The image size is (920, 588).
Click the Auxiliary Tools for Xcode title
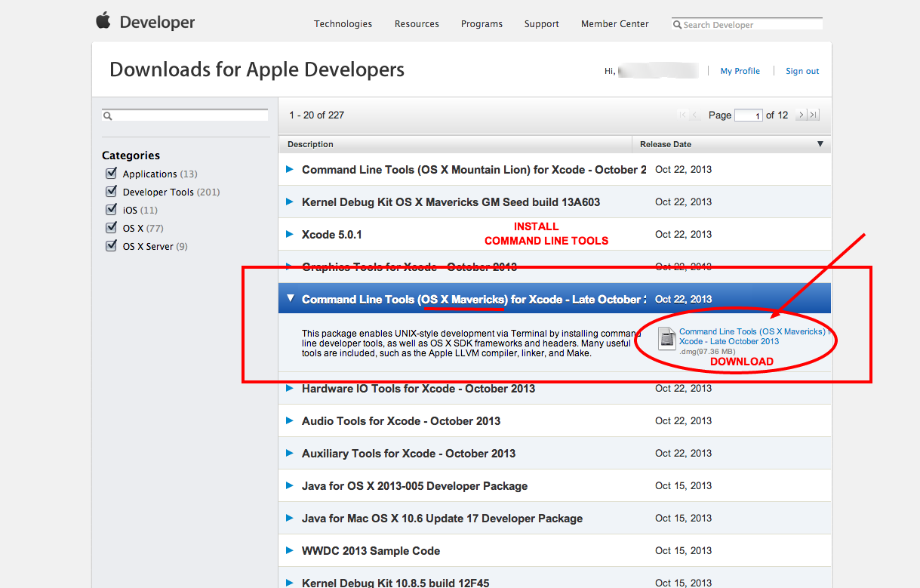408,454
